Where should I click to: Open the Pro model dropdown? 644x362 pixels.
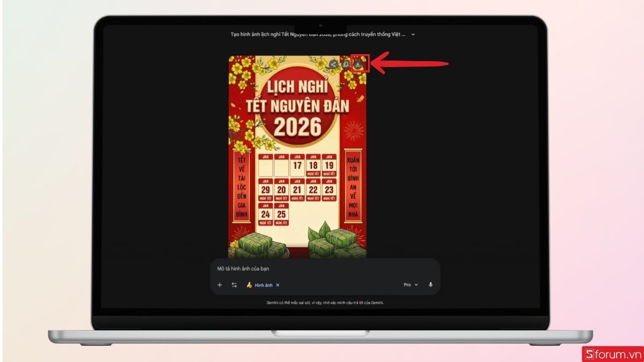[x=411, y=285]
